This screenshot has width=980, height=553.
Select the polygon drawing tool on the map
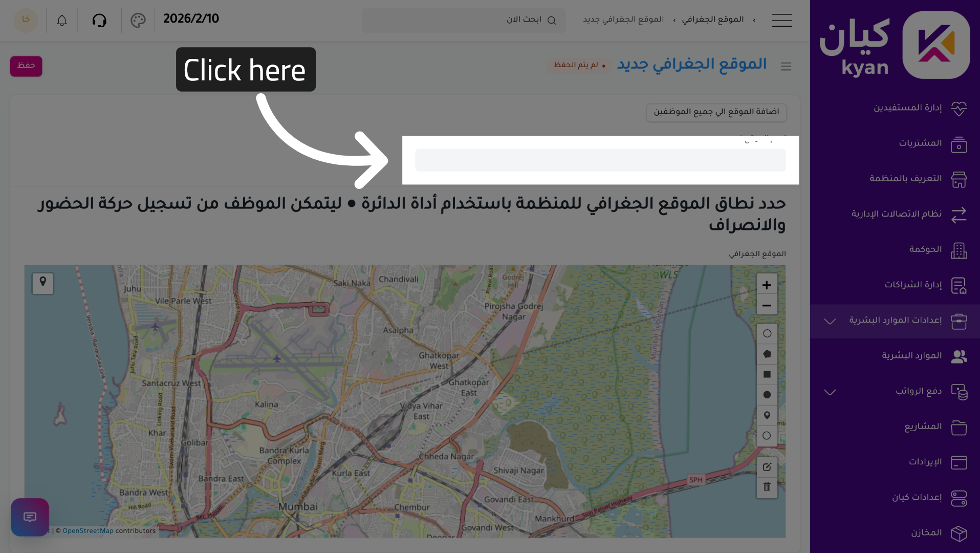tap(767, 354)
